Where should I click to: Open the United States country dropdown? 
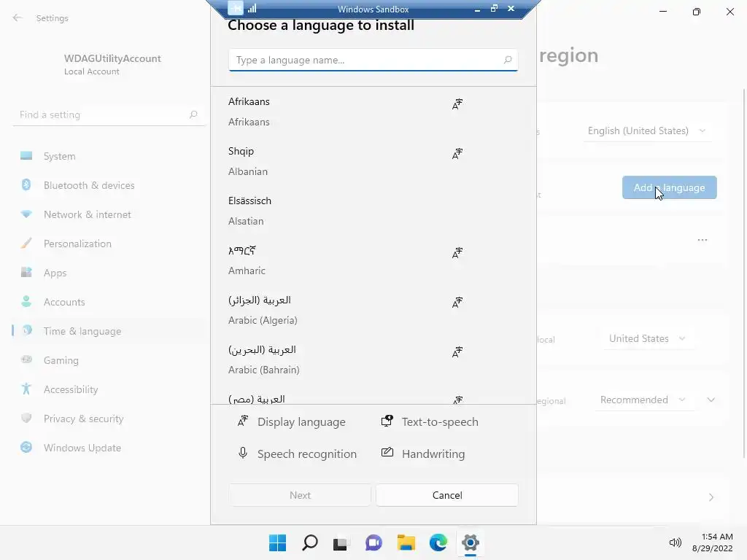[648, 338]
